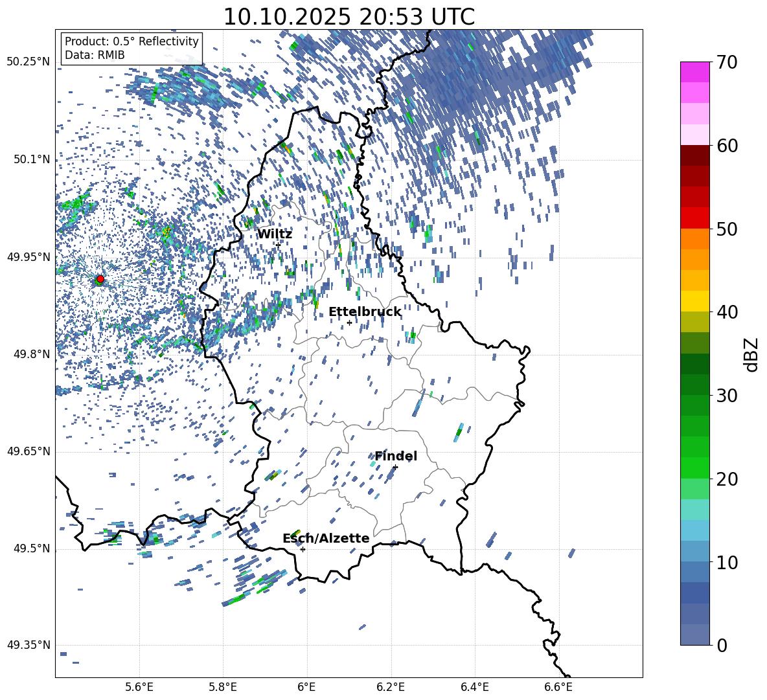Viewport: 767px width, 700px height.
Task: Click the colorbar tick label 20
Action: coord(727,479)
